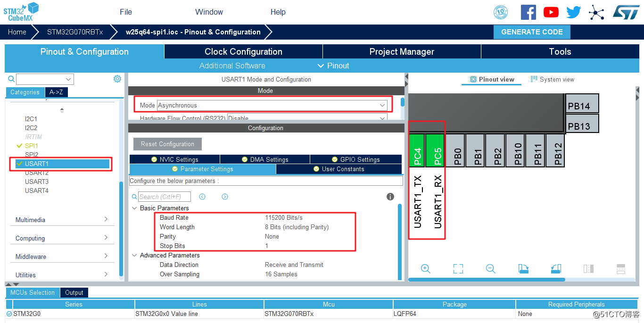The height and width of the screenshot is (323, 644).
Task: Open the File menu
Action: pyautogui.click(x=126, y=12)
